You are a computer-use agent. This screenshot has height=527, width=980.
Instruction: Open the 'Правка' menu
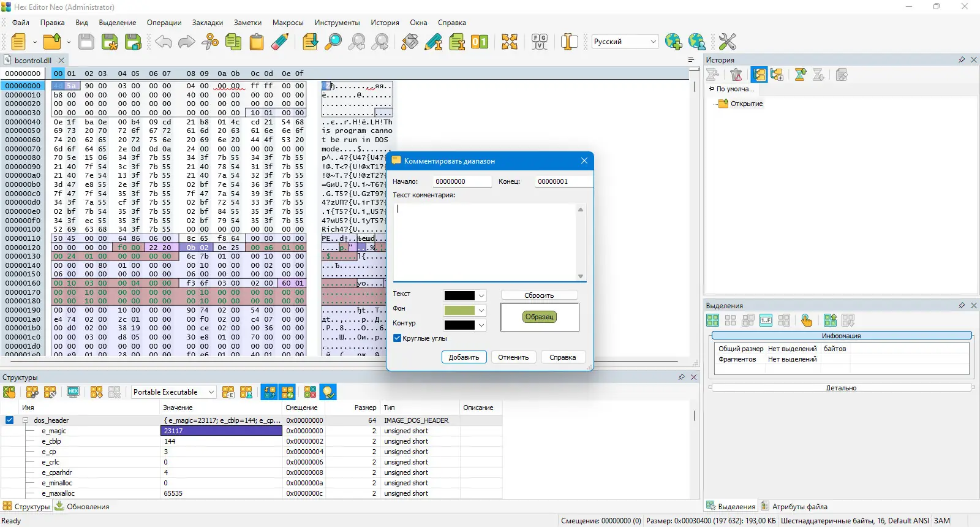click(53, 23)
